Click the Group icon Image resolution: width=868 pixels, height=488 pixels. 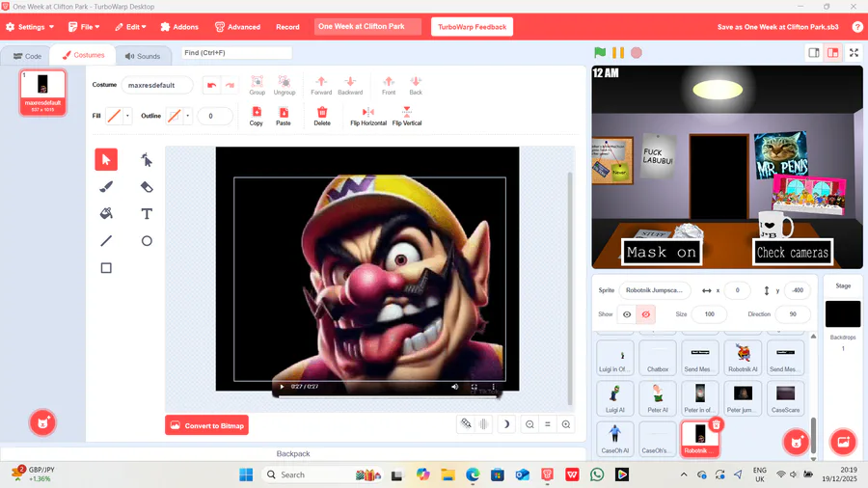[257, 85]
